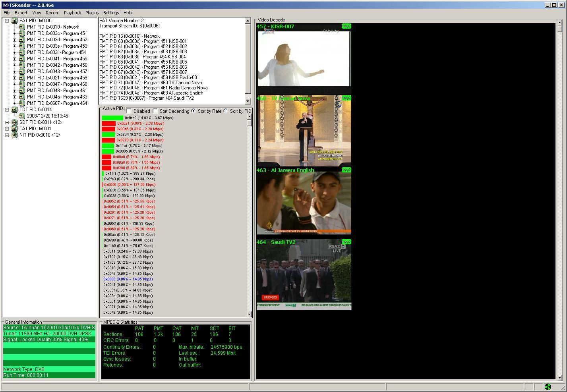Select PID 0x00a1 row at 2.38 Mbps
The width and height of the screenshot is (567, 392).
point(133,124)
